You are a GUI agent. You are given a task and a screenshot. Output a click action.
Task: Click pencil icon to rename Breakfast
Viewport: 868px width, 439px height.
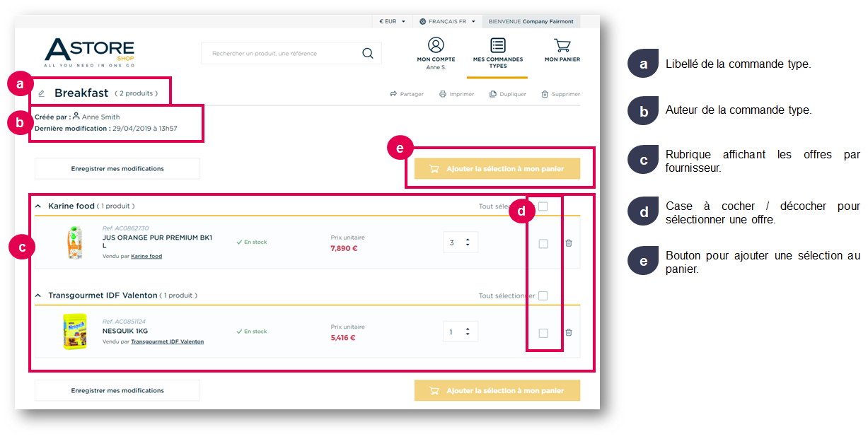tap(41, 93)
